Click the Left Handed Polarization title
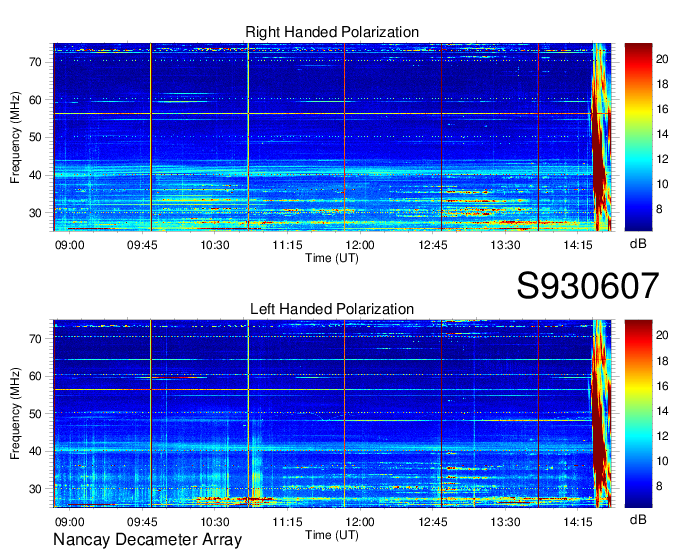This screenshot has height=552, width=680. (332, 309)
